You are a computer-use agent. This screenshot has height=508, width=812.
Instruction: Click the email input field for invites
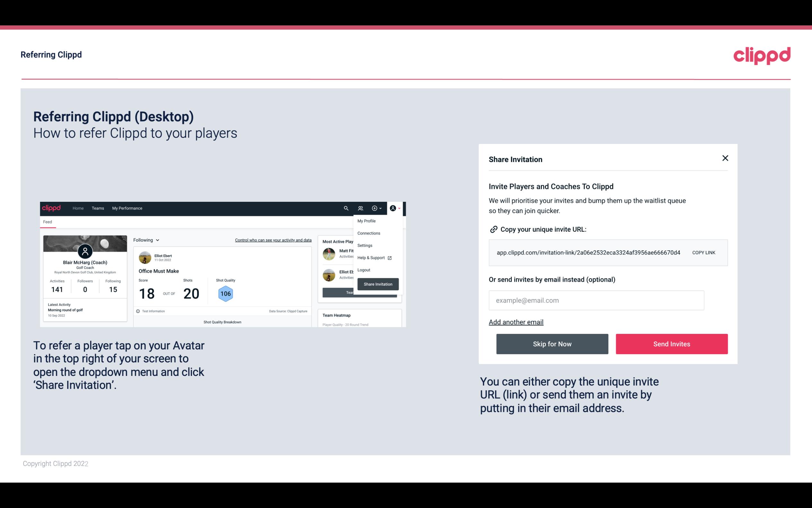coord(596,300)
